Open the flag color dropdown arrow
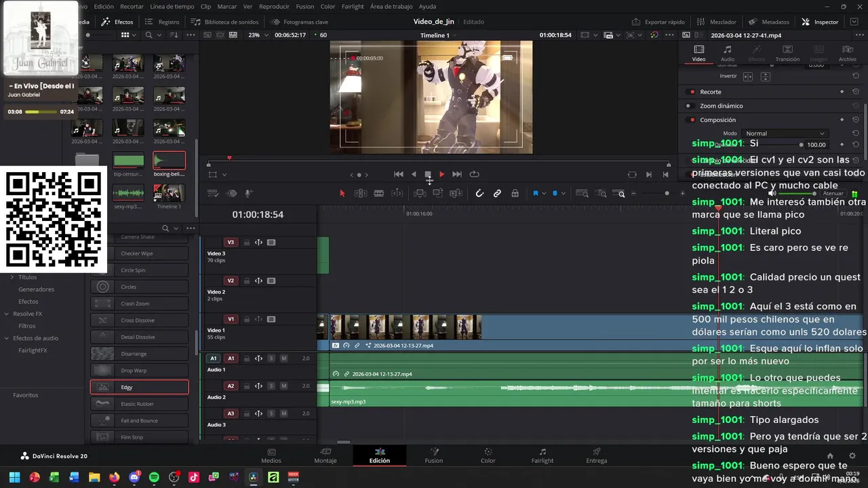The width and height of the screenshot is (868, 488). click(x=543, y=194)
